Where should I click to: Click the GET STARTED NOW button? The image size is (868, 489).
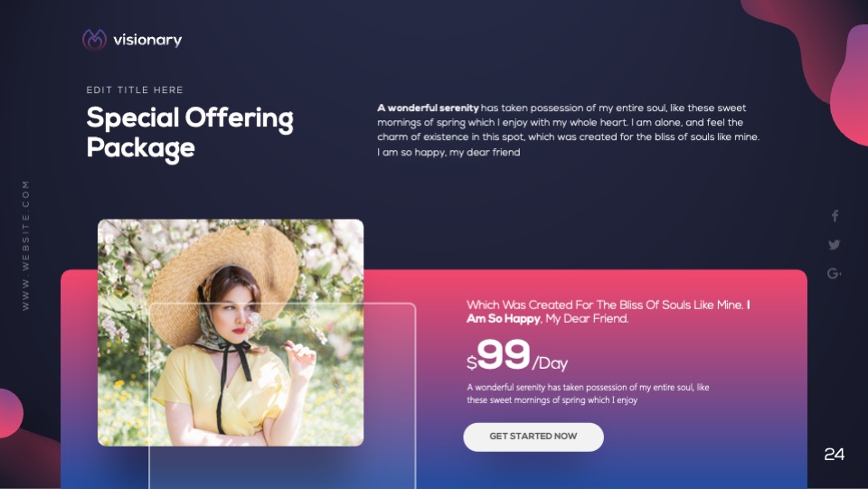tap(533, 437)
